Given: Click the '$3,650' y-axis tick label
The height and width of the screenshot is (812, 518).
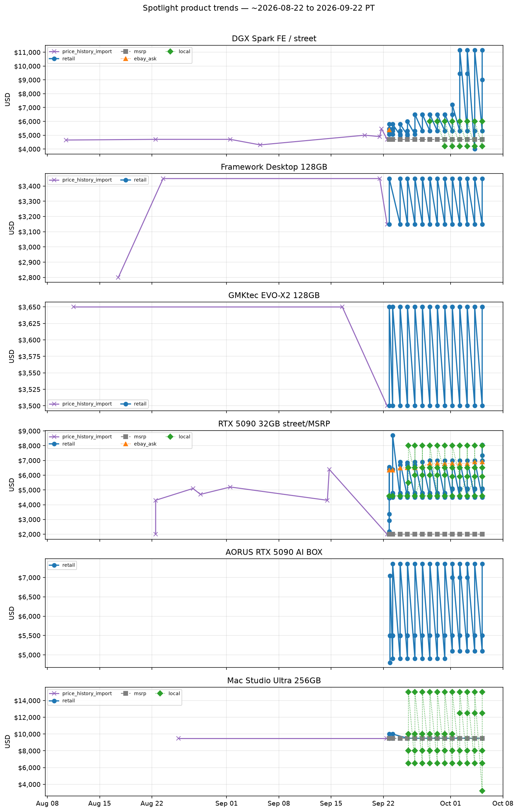Looking at the screenshot, I should point(29,307).
